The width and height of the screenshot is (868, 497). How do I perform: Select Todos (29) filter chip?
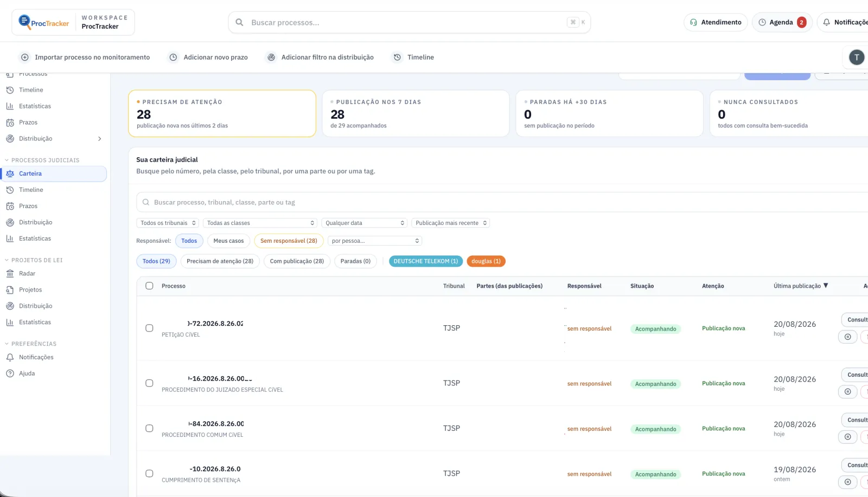[156, 261]
